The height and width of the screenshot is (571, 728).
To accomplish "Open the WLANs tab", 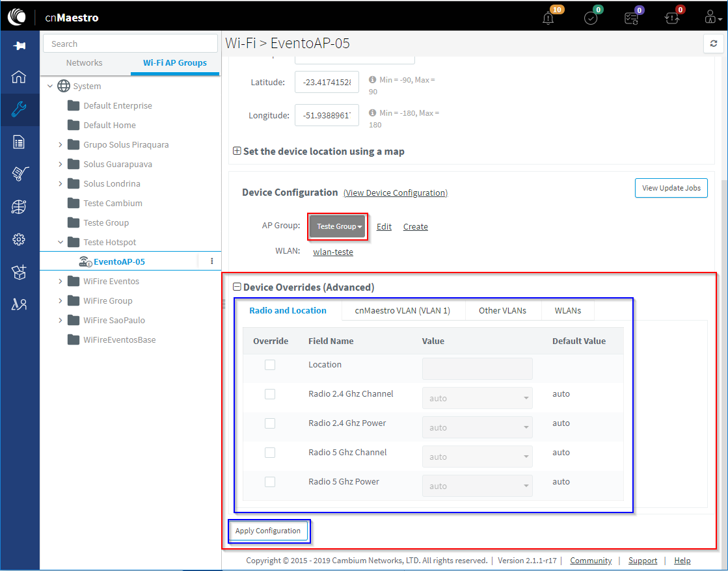I will point(568,311).
